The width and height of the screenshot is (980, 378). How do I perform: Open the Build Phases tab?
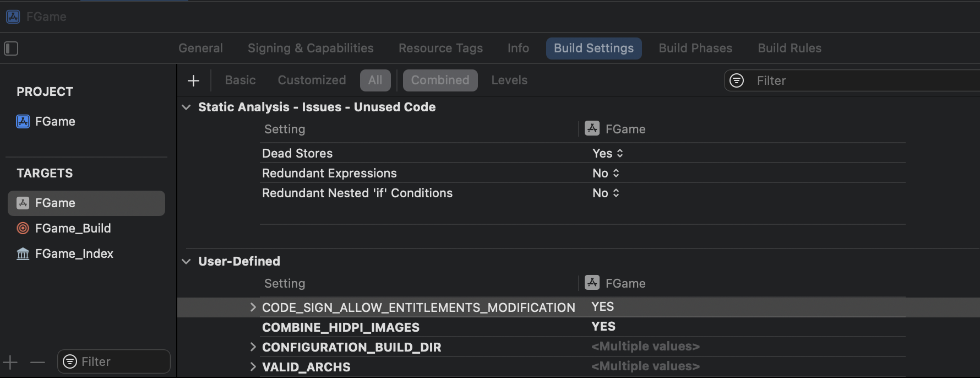[695, 48]
